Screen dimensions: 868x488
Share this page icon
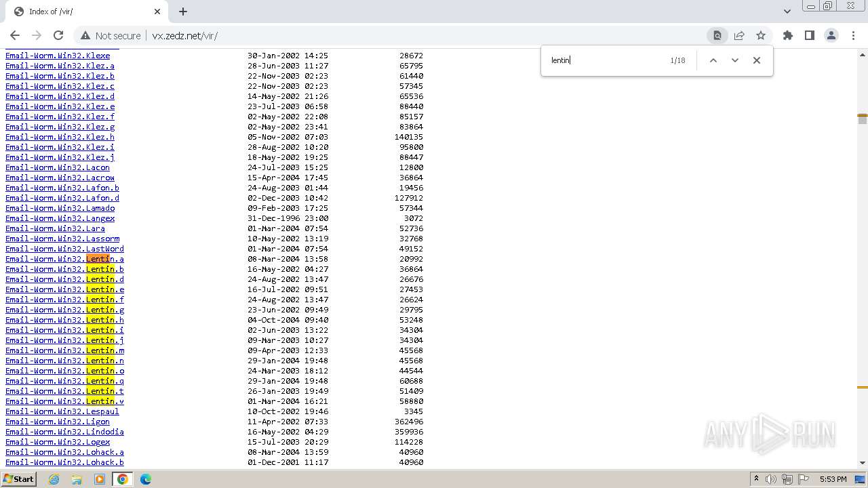click(x=739, y=35)
